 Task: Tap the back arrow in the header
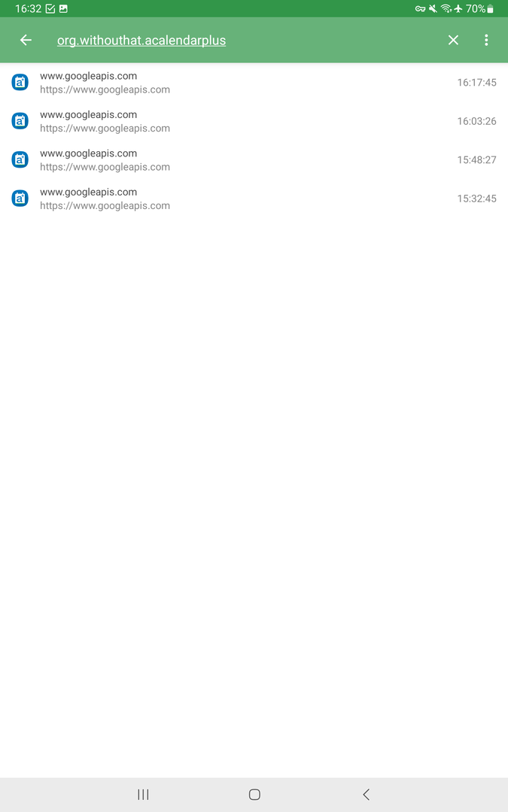pyautogui.click(x=26, y=41)
